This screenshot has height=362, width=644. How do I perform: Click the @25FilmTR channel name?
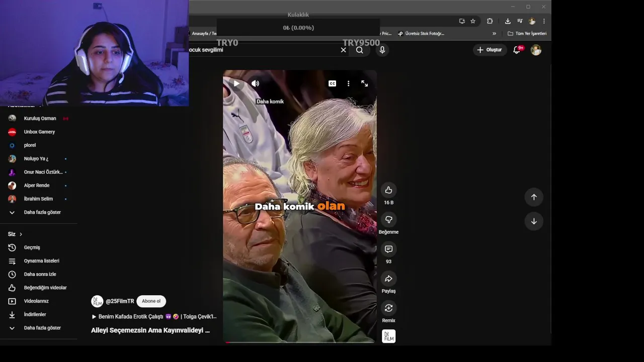point(120,301)
